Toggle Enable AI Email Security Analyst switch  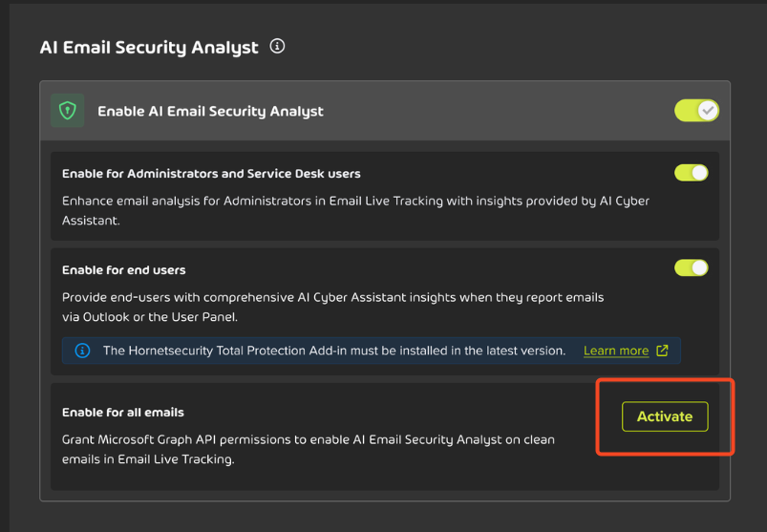[696, 111]
